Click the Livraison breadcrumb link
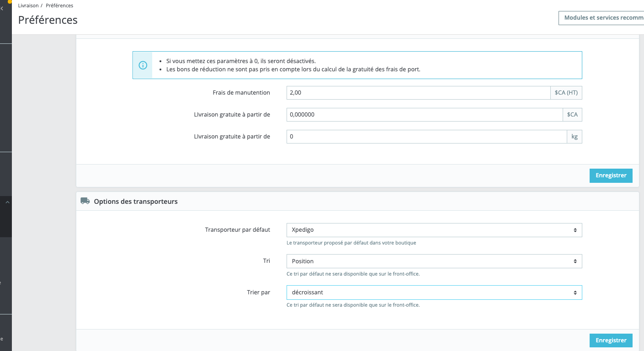 click(28, 5)
